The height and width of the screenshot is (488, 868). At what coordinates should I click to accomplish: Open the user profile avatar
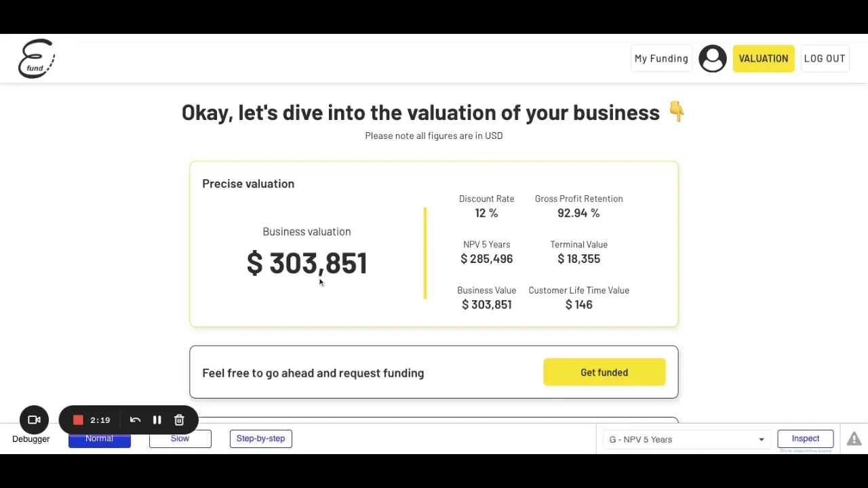[x=712, y=59]
